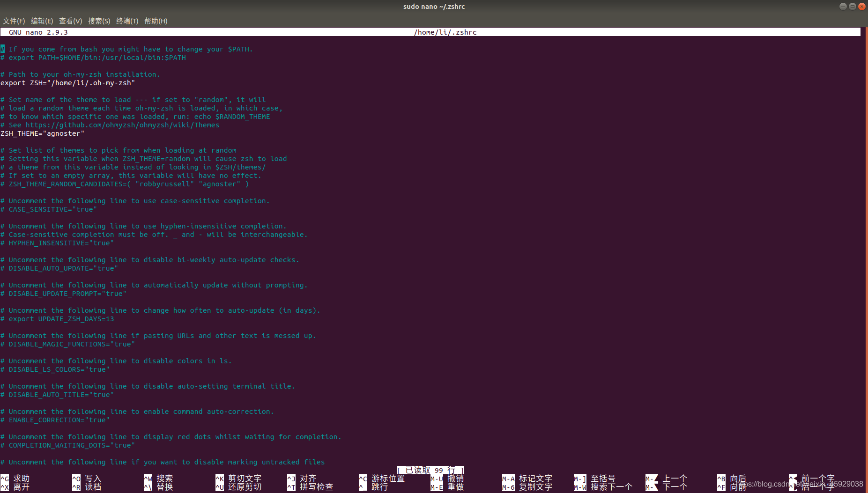The image size is (868, 493).
Task: Click the # DISABLE_LS_COLORS="true" line
Action: [x=55, y=369]
